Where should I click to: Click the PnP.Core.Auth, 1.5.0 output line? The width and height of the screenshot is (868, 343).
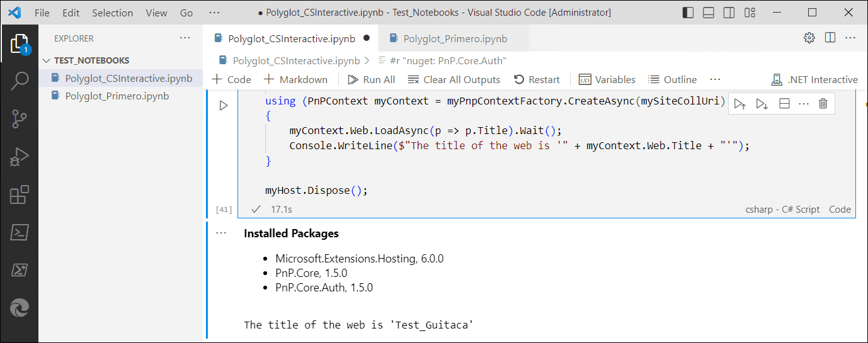(324, 288)
